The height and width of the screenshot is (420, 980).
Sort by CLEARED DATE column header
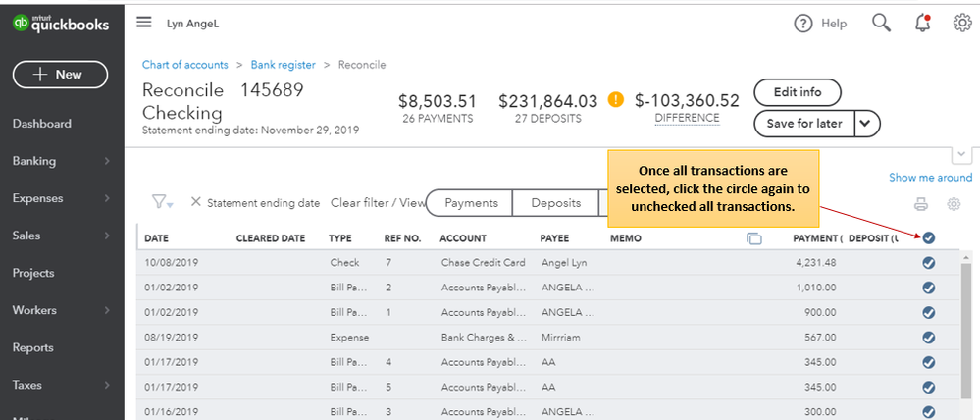click(x=271, y=238)
